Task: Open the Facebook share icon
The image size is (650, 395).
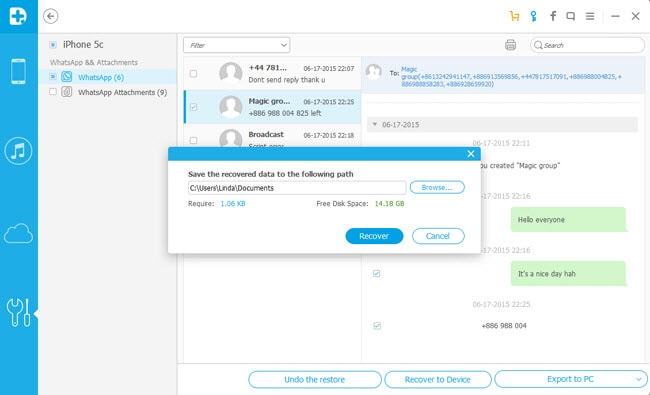Action: tap(553, 16)
